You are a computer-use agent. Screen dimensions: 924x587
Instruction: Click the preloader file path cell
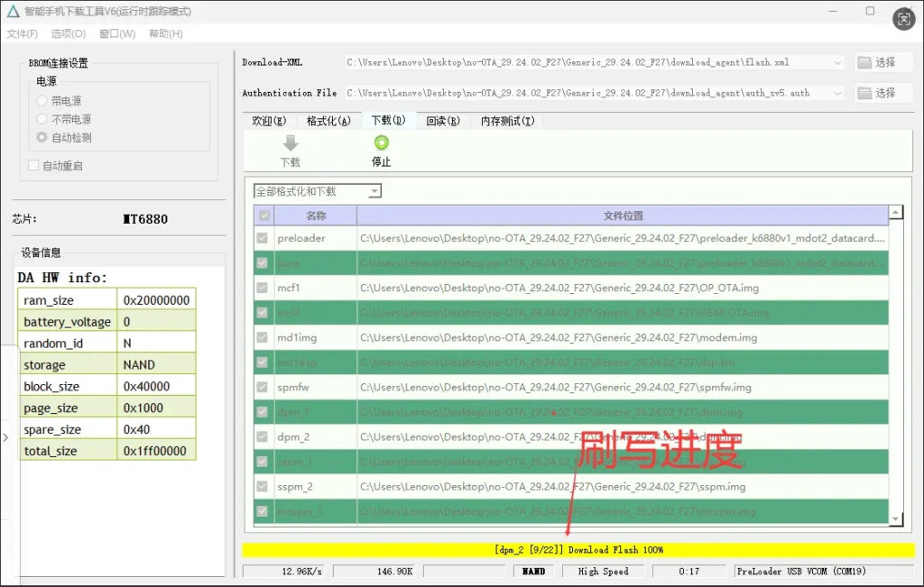pos(623,238)
